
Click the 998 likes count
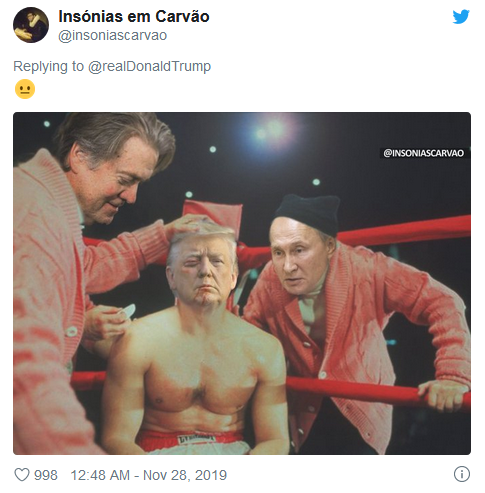coord(46,475)
